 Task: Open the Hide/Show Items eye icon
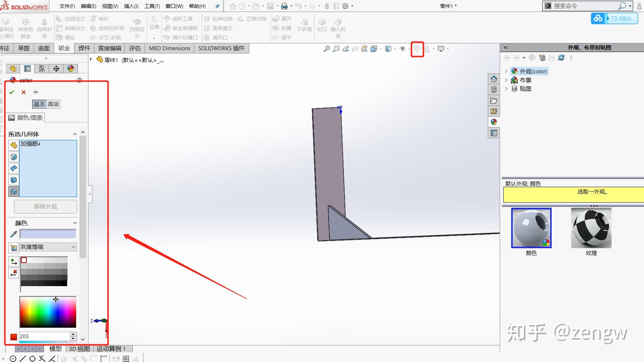(403, 49)
